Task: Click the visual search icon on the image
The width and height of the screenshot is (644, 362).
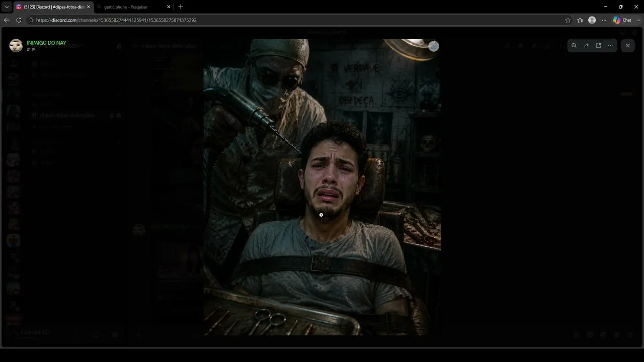Action: [433, 46]
